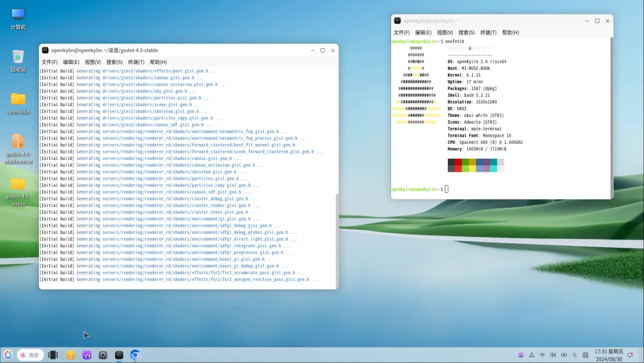
Task: Maximize the neofetch terminal window
Action: [597, 20]
